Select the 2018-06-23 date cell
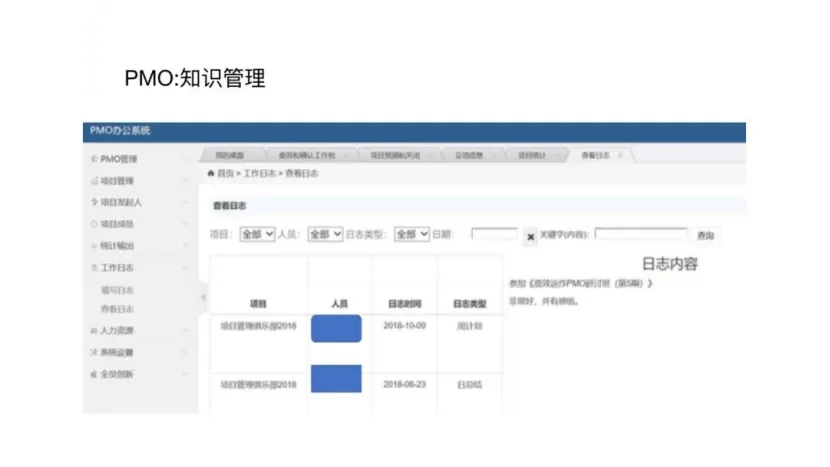 click(x=404, y=384)
